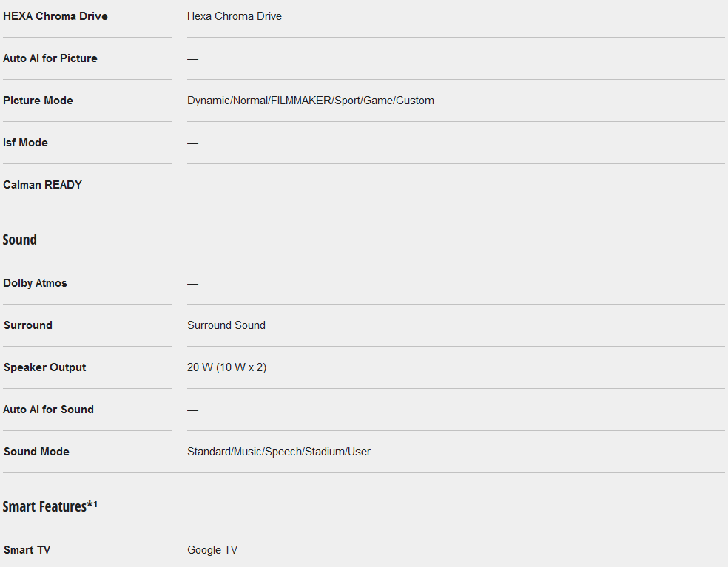Click the isf Mode label
Viewport: 728px width, 567px height.
click(x=26, y=143)
